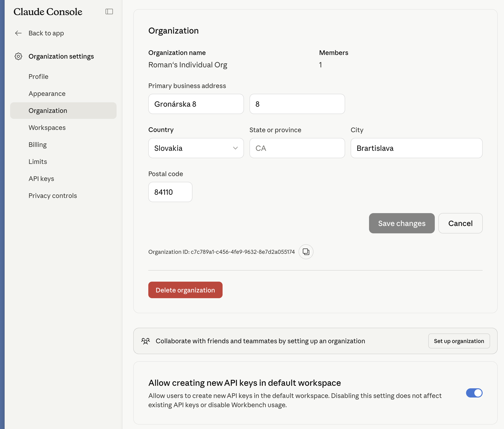The width and height of the screenshot is (504, 429).
Task: Toggle API key creation in default workspace
Action: point(474,393)
